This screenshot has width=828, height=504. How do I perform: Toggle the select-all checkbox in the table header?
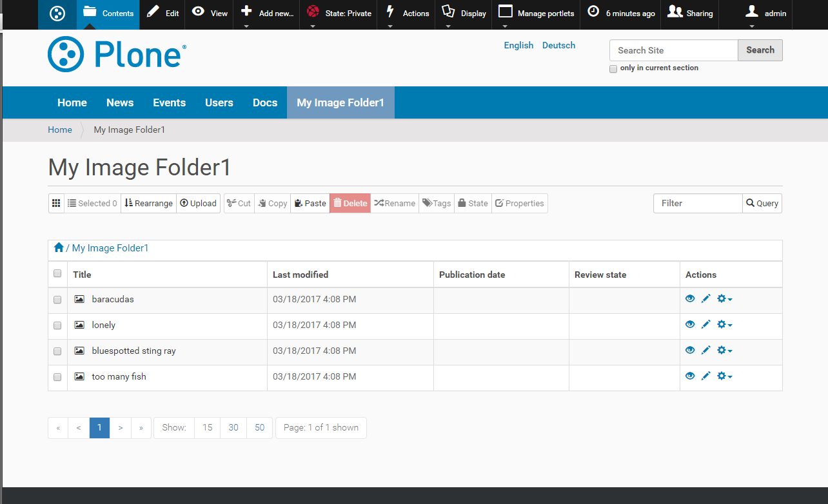(x=57, y=274)
